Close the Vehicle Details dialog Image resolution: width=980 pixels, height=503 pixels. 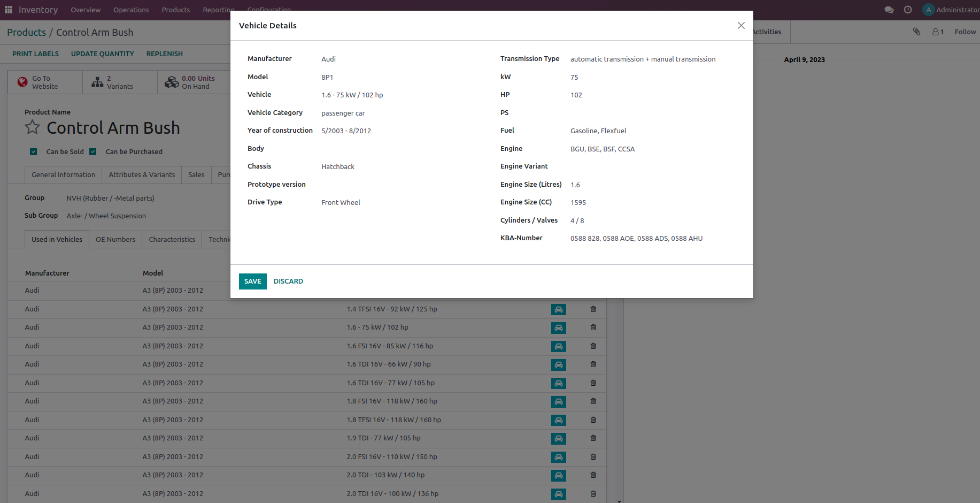pos(741,26)
